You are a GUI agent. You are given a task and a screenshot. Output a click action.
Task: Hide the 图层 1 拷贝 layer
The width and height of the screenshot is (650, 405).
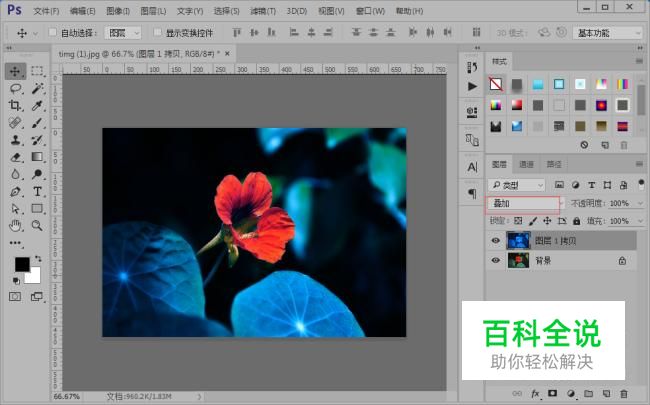[x=496, y=241]
